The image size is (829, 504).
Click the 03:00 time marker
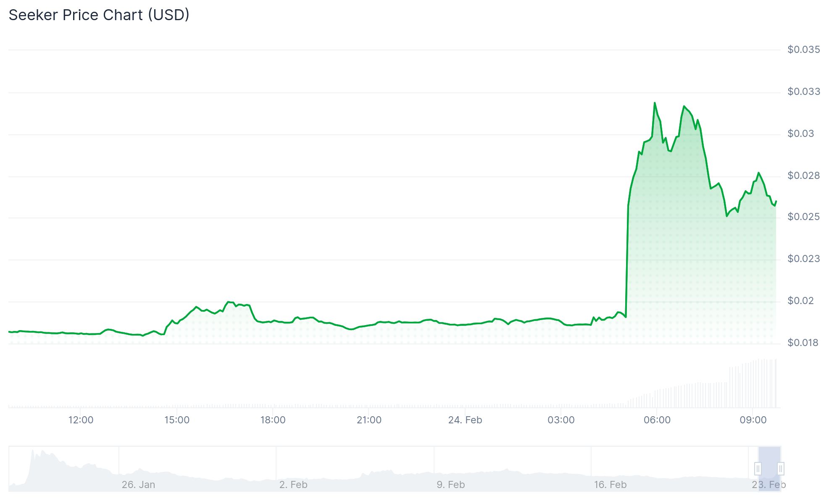562,419
